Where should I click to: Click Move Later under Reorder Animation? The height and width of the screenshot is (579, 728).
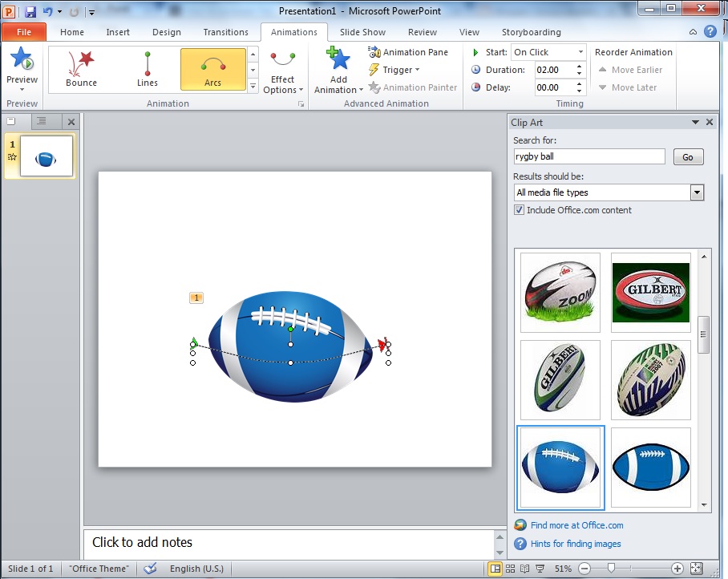[x=629, y=87]
